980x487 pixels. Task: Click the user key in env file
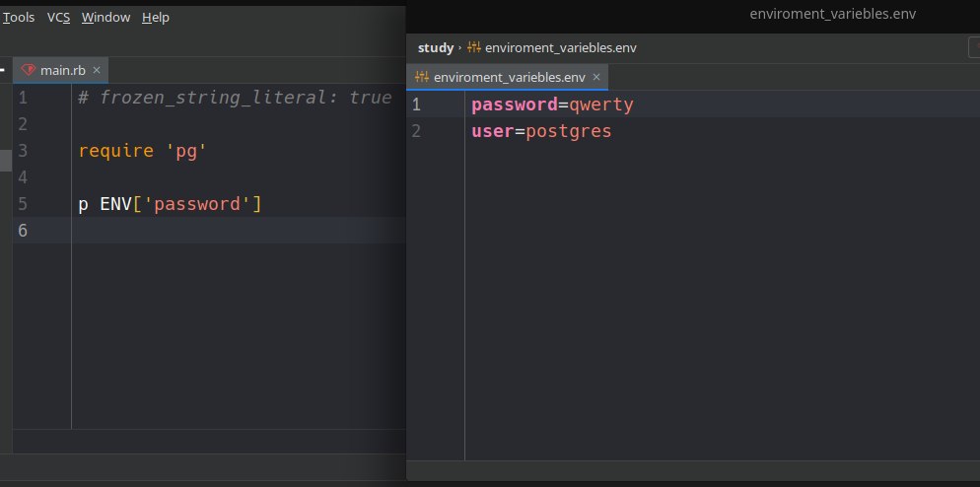(x=493, y=131)
